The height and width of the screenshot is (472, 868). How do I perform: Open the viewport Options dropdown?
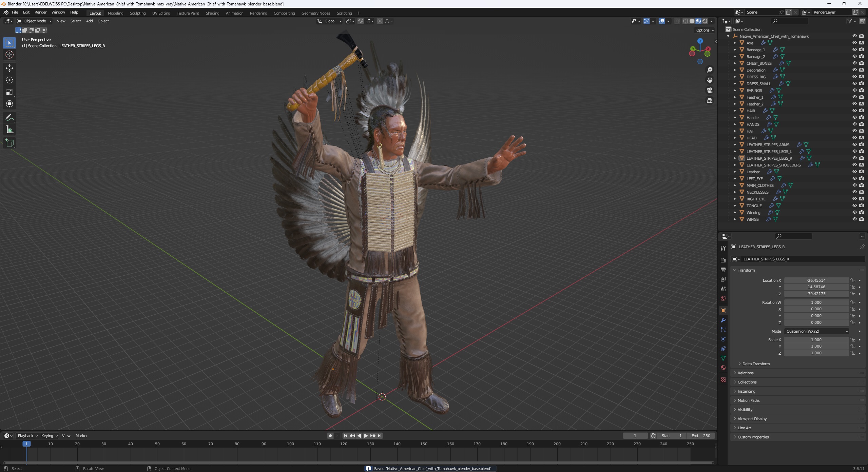click(x=705, y=30)
